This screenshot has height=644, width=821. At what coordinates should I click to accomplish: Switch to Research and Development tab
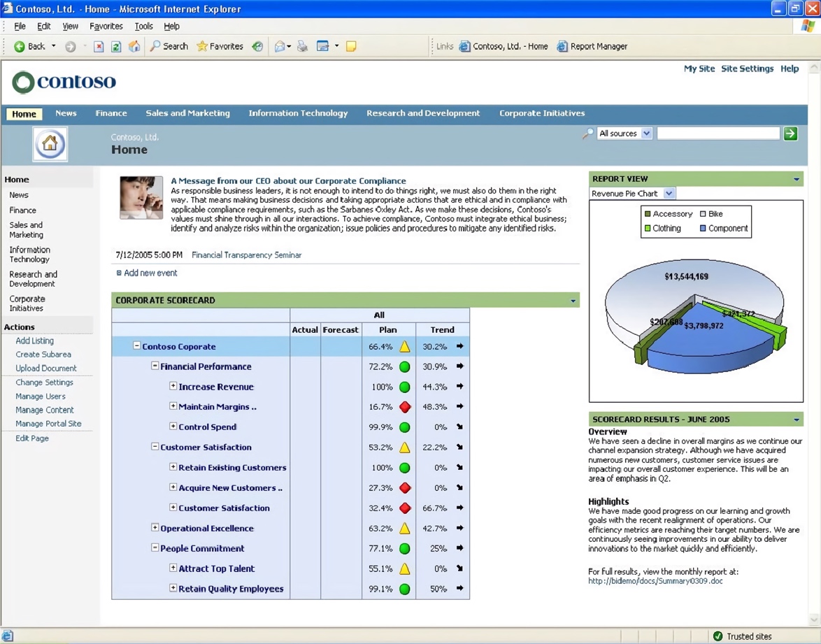(x=423, y=113)
